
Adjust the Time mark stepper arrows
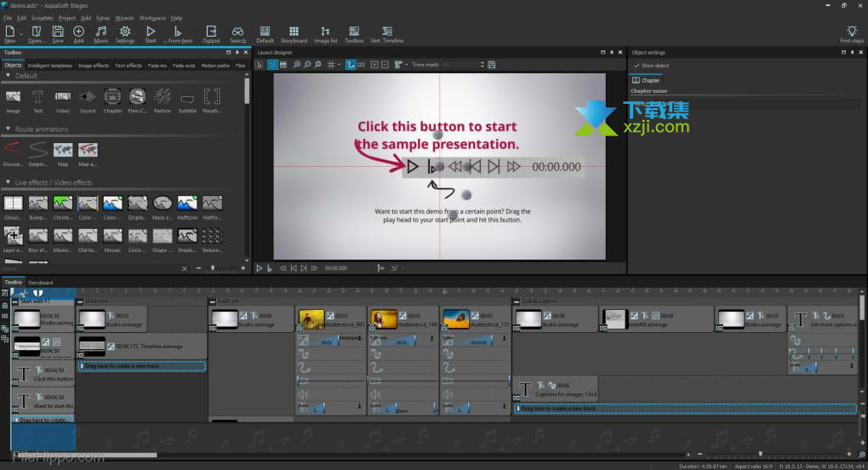click(x=483, y=65)
